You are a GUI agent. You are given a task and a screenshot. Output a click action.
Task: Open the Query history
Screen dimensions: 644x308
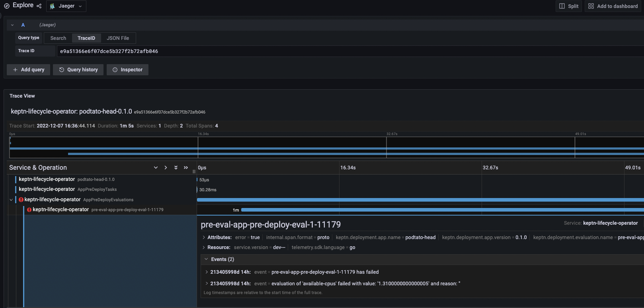point(78,70)
